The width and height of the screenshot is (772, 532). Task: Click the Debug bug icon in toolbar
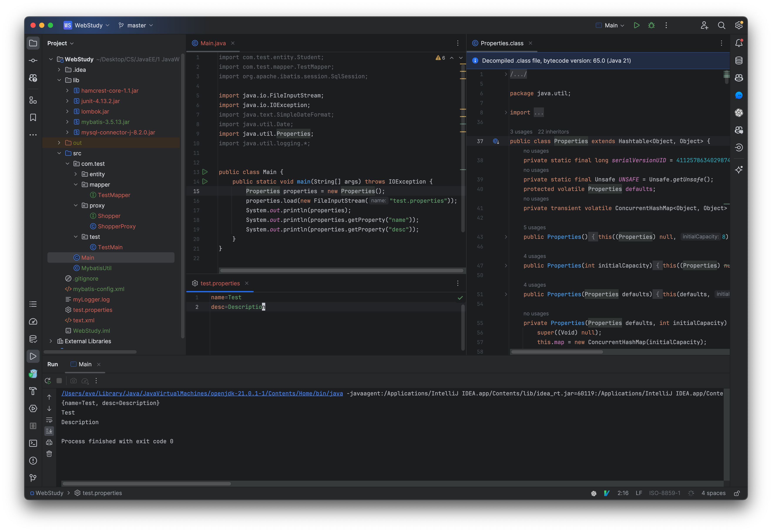[651, 25]
